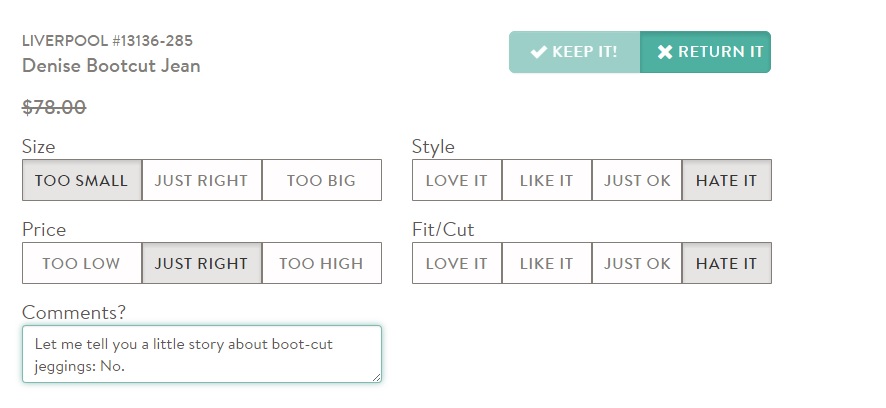886x408 pixels.
Task: Rate Style as JUST OK
Action: [637, 181]
